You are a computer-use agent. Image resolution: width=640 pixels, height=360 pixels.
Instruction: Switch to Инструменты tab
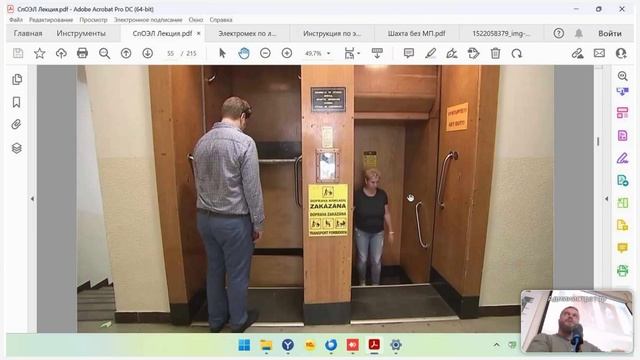pyautogui.click(x=81, y=33)
